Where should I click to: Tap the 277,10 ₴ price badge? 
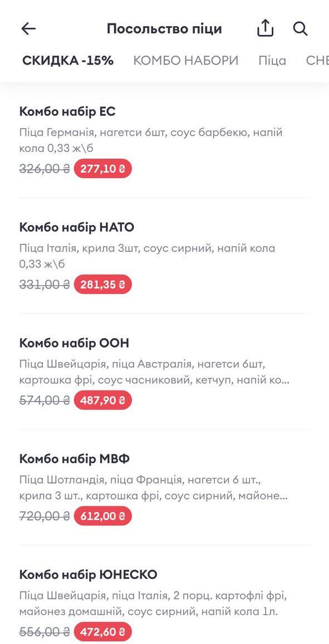coord(102,169)
